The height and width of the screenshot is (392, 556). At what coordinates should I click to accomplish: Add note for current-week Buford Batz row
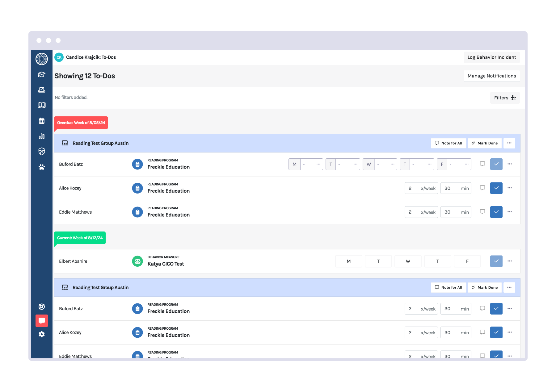(x=482, y=308)
